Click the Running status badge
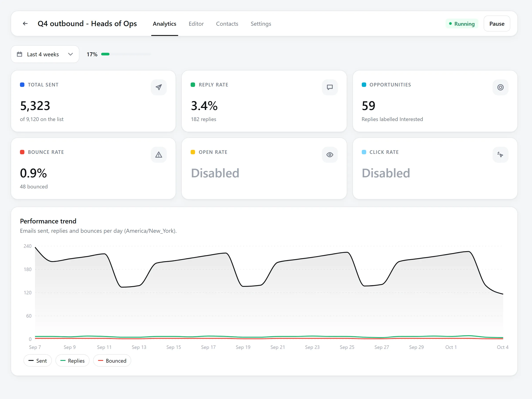Image resolution: width=532 pixels, height=399 pixels. (462, 23)
